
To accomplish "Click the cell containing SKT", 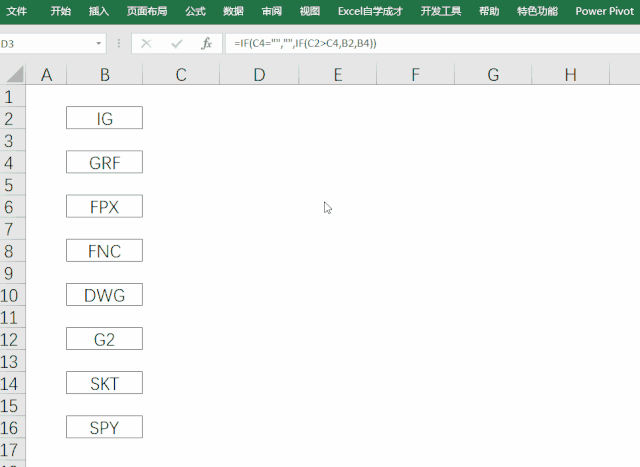I will (x=104, y=382).
